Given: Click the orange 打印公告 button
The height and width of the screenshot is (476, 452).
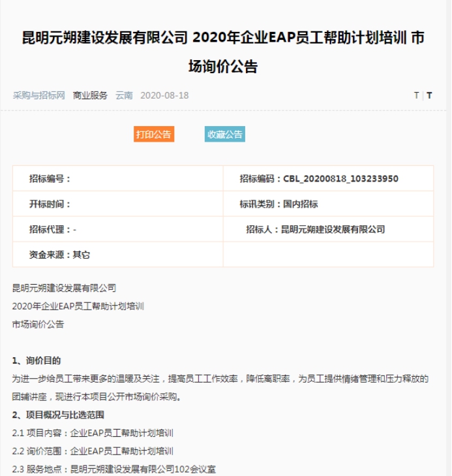Looking at the screenshot, I should click(154, 135).
